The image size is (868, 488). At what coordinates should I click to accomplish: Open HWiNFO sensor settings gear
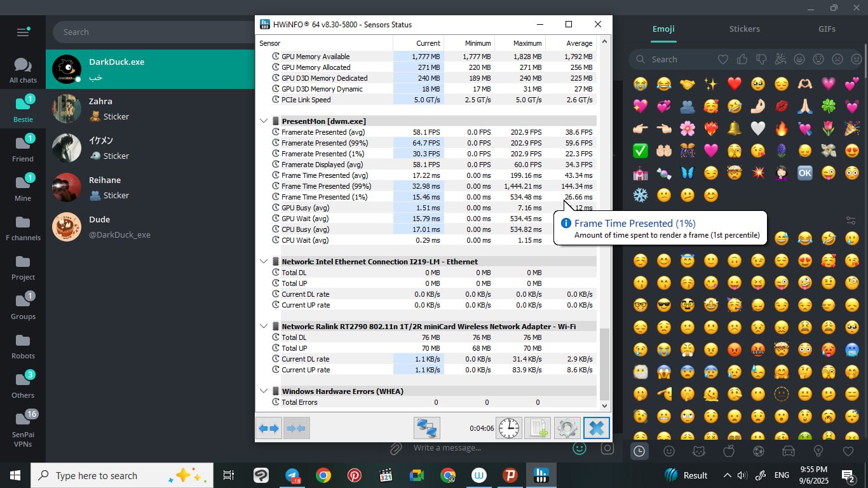click(x=567, y=428)
